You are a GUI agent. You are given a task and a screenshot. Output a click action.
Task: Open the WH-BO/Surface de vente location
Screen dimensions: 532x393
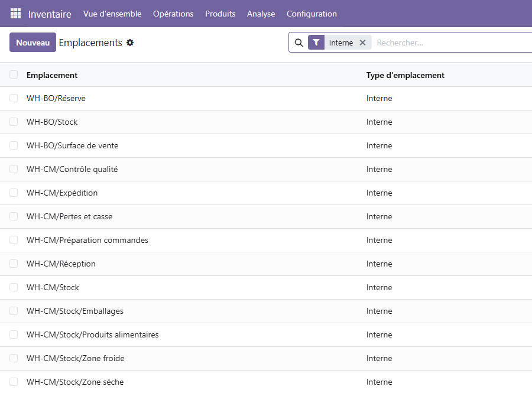tap(72, 145)
